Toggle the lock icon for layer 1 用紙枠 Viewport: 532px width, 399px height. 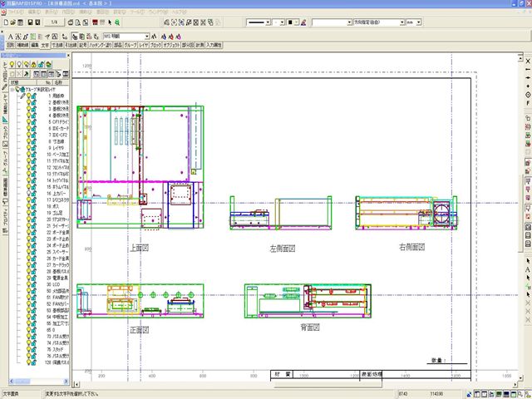pos(34,96)
